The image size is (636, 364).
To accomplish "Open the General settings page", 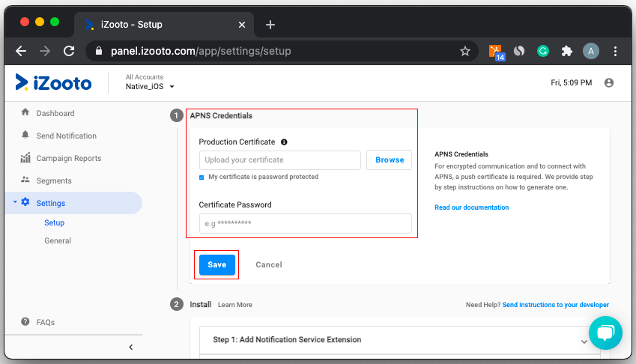I will click(58, 240).
